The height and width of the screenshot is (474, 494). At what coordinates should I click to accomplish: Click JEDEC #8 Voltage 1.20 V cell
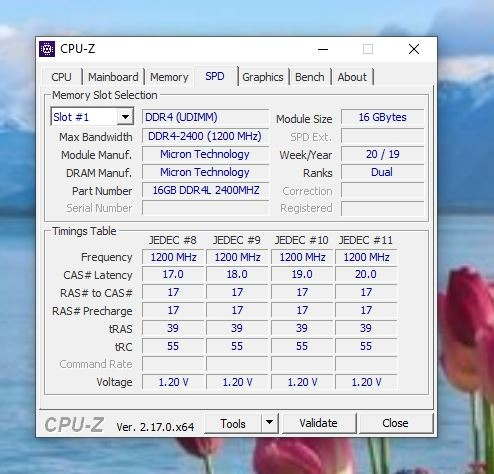[173, 382]
